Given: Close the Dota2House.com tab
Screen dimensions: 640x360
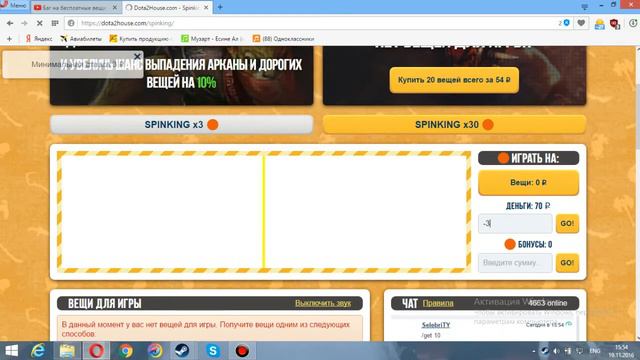Looking at the screenshot, I should coord(206,7).
